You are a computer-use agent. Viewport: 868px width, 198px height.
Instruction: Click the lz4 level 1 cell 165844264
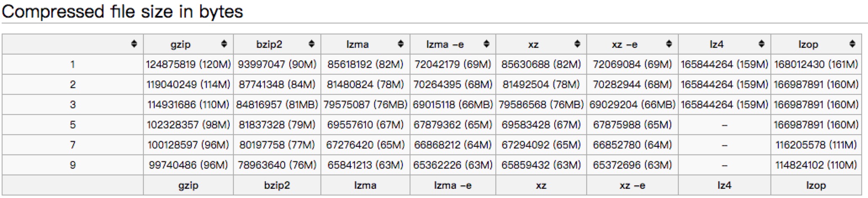tap(724, 65)
